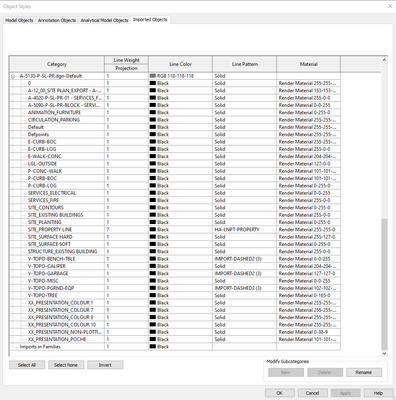Open the Annotation Objects tab
This screenshot has width=396, height=400.
pos(57,20)
